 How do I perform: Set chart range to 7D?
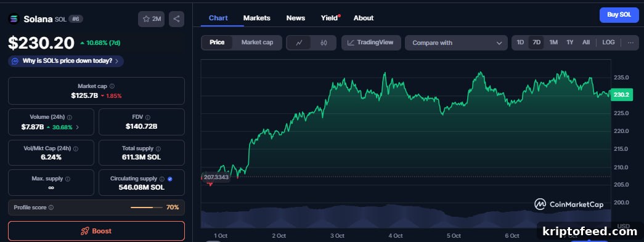coord(536,42)
